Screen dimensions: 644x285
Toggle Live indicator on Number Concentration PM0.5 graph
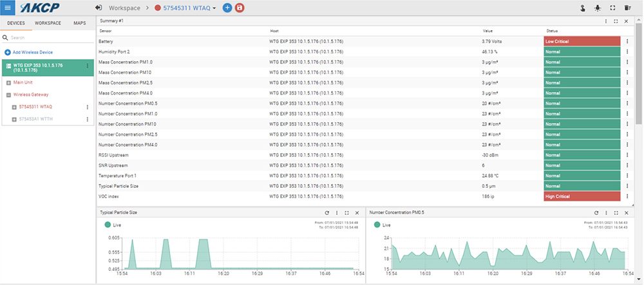tap(376, 225)
